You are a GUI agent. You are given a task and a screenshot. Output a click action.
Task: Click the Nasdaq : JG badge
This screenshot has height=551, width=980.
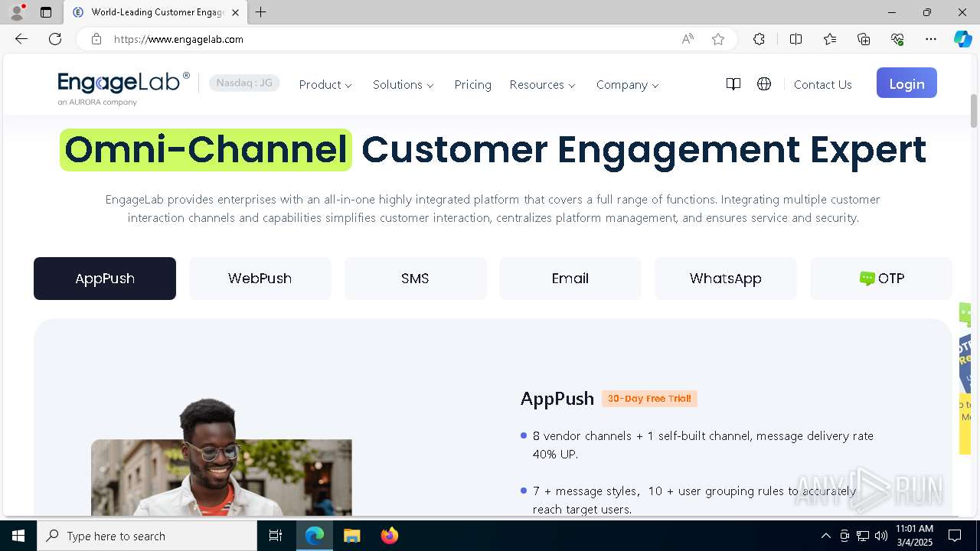(x=244, y=83)
